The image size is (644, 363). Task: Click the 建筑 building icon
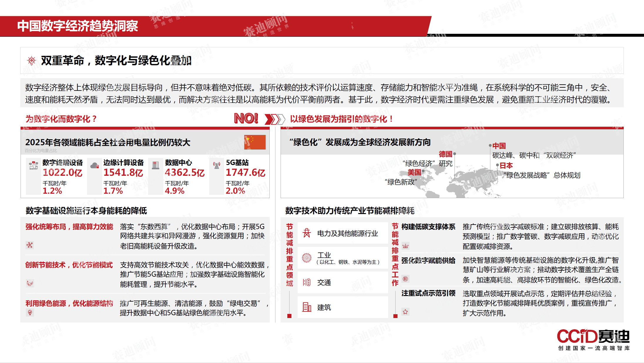[x=307, y=307]
